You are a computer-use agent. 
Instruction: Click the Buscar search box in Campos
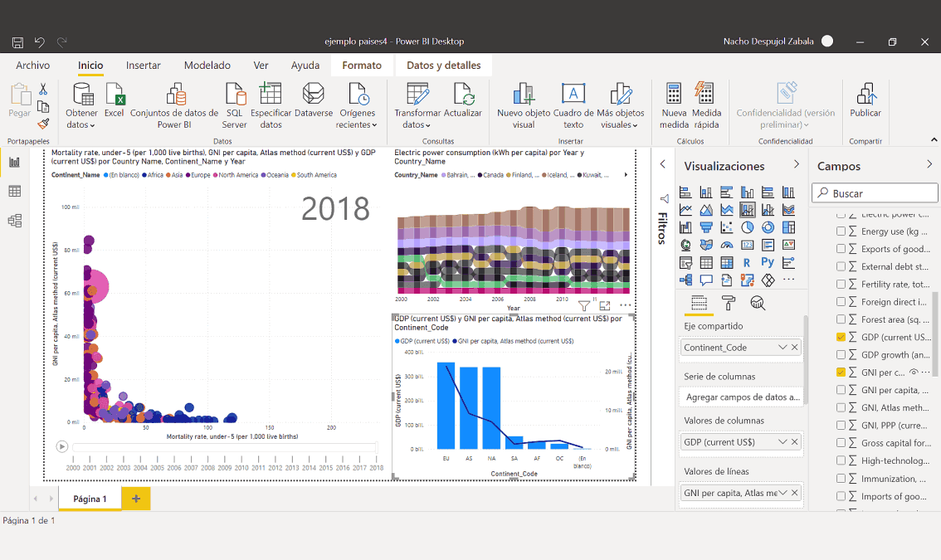875,192
